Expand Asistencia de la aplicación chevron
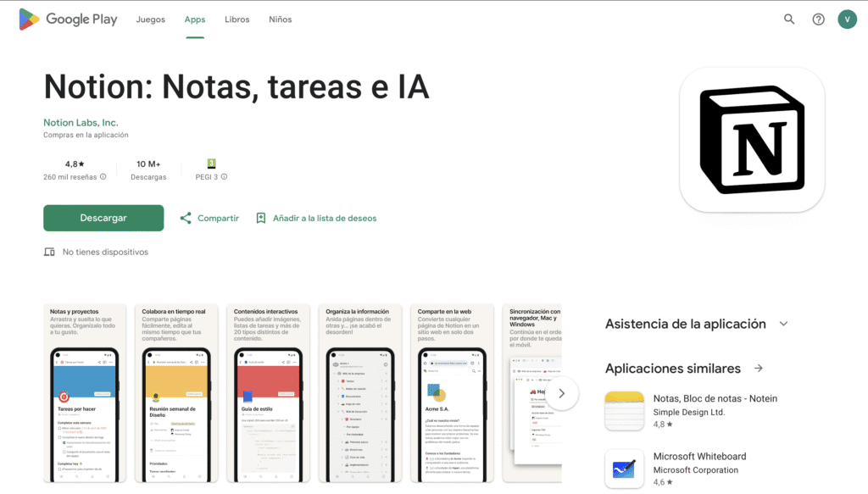 [x=783, y=325]
